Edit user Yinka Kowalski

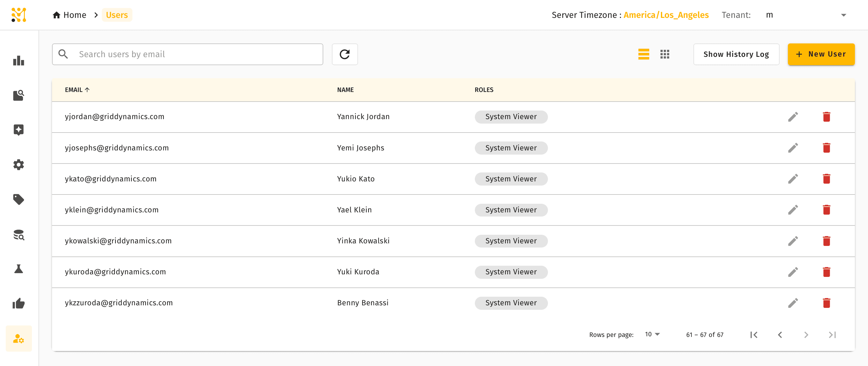(x=793, y=241)
